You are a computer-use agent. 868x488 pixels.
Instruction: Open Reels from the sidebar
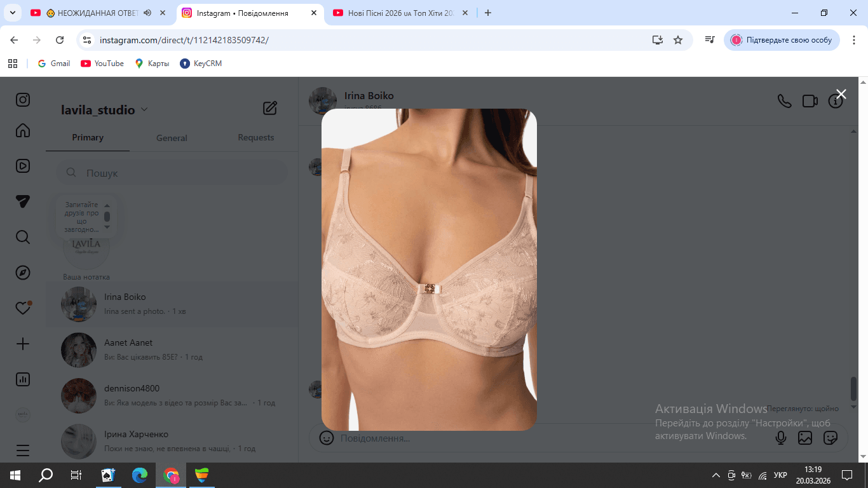23,166
